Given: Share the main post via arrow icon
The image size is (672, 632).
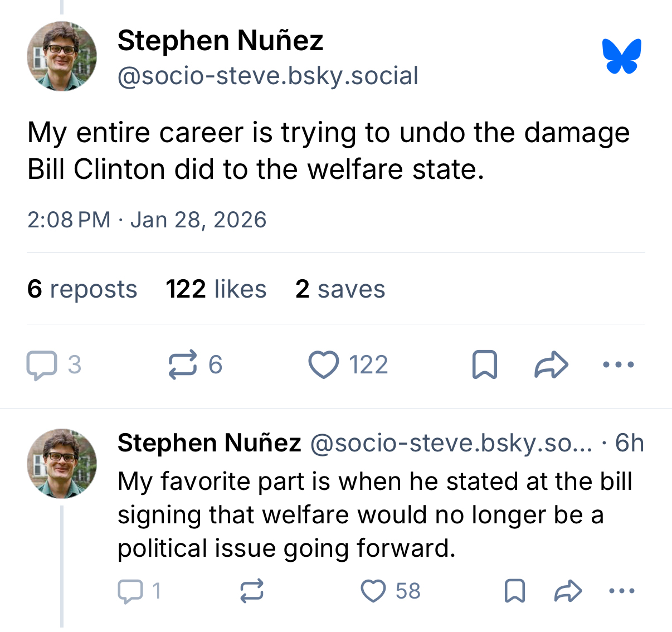Looking at the screenshot, I should [551, 365].
